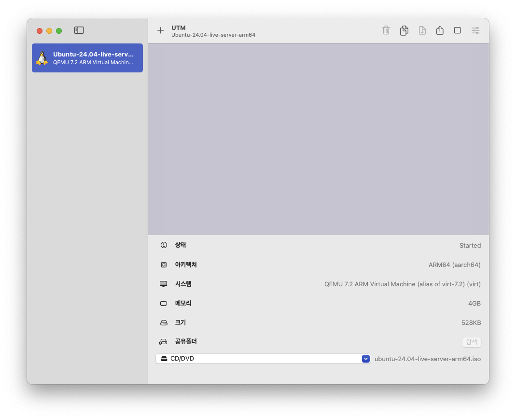Viewport: 516px width, 420px height.
Task: Click the toolbar subtitle Ubuntu-24.04-live-server-arm64
Action: pyautogui.click(x=213, y=35)
